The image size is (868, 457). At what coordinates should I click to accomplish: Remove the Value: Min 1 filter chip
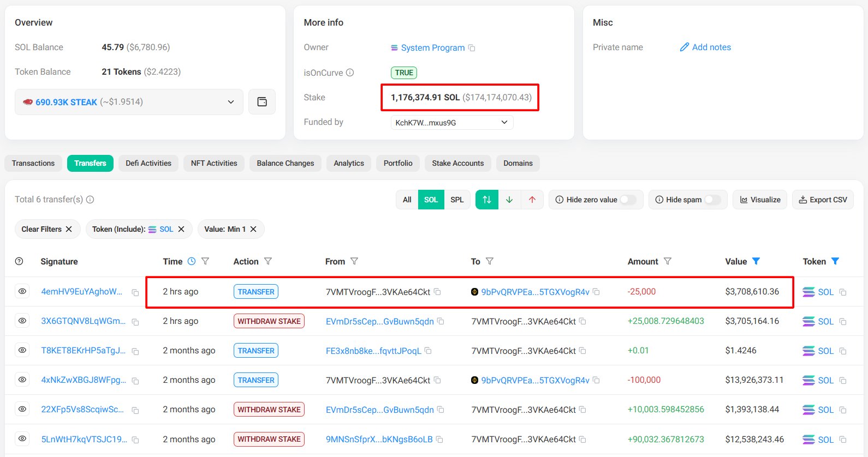[253, 229]
